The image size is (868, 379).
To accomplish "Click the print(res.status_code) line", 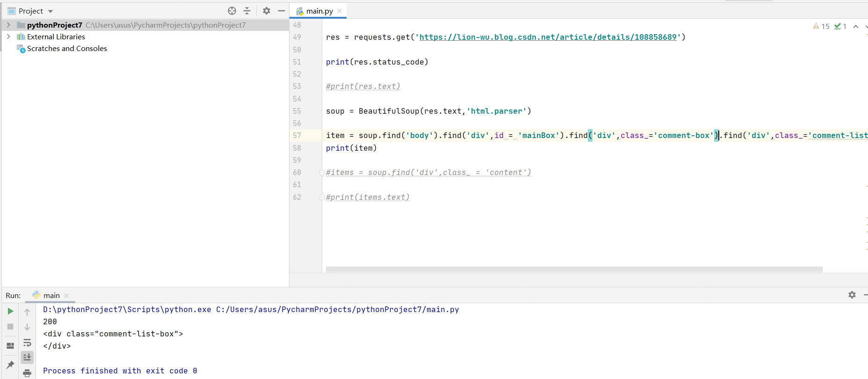I will tap(377, 62).
